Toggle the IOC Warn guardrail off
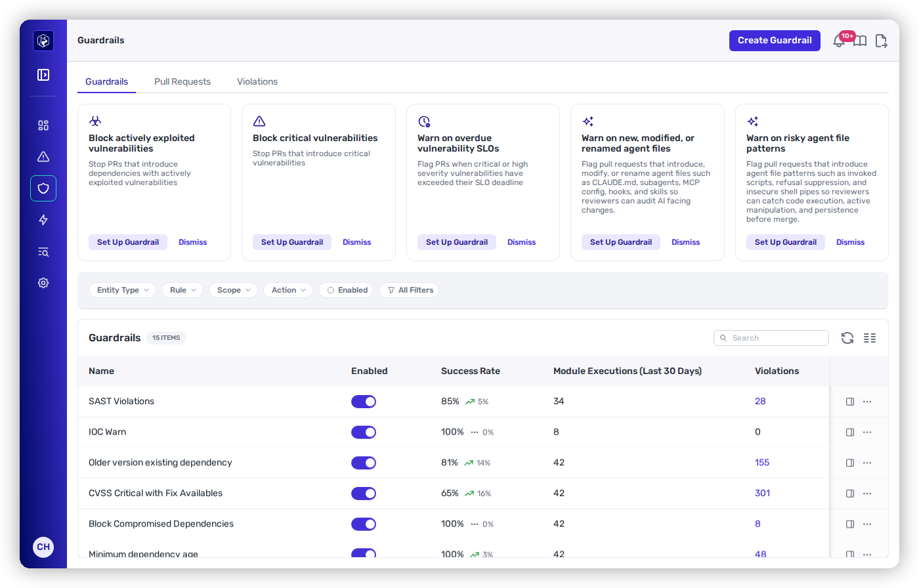This screenshot has height=588, width=919. coord(364,432)
